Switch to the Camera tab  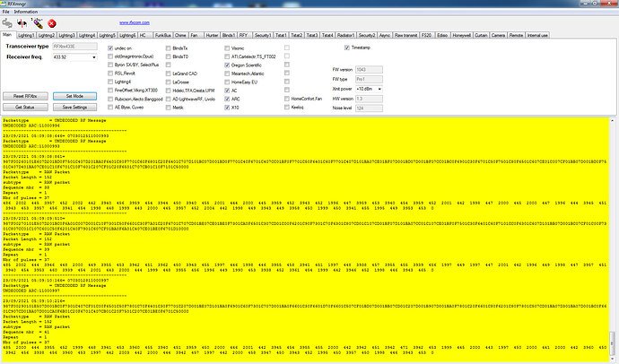[498, 35]
